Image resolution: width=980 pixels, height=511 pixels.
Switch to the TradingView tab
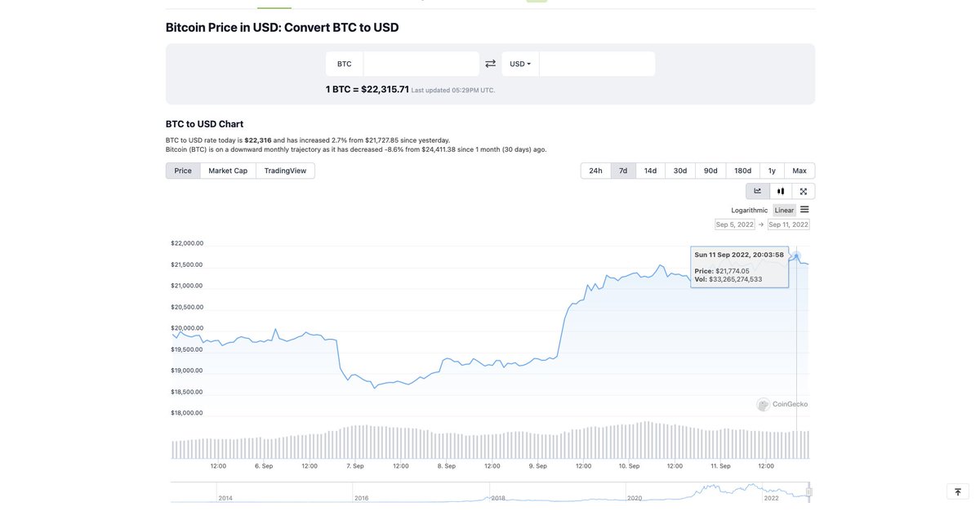pos(285,171)
